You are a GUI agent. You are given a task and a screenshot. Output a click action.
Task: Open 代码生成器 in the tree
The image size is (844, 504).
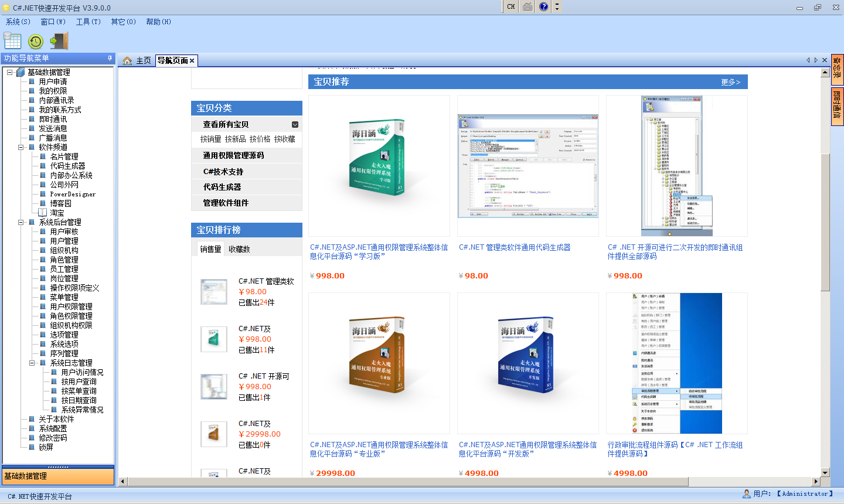pyautogui.click(x=67, y=166)
